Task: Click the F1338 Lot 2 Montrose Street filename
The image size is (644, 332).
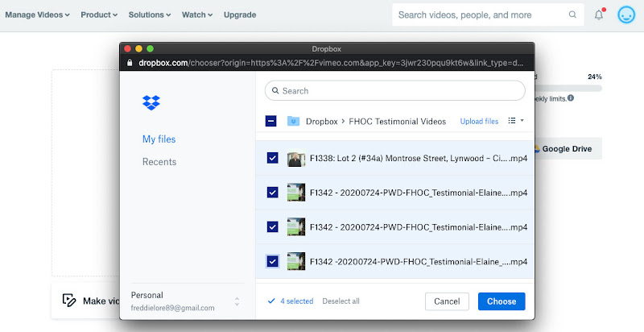Action: coord(419,159)
